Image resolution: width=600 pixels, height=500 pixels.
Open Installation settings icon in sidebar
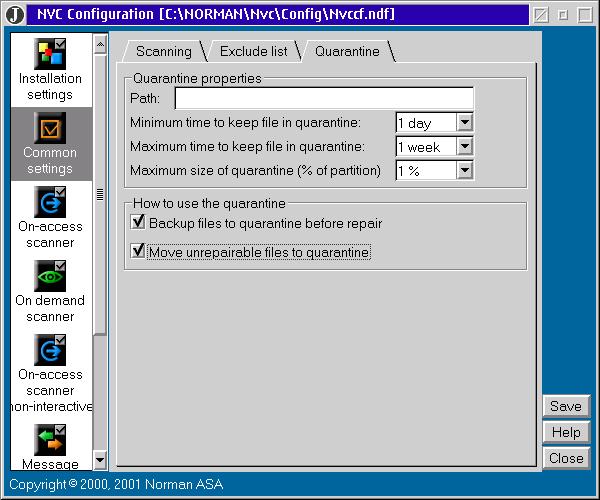[x=50, y=54]
